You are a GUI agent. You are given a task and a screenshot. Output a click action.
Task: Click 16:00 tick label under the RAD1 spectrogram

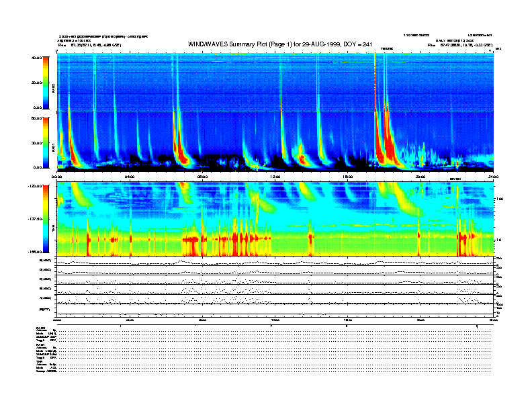point(348,177)
